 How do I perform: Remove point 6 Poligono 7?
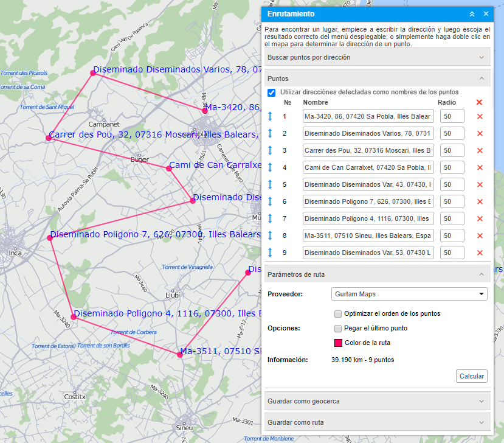pyautogui.click(x=480, y=201)
